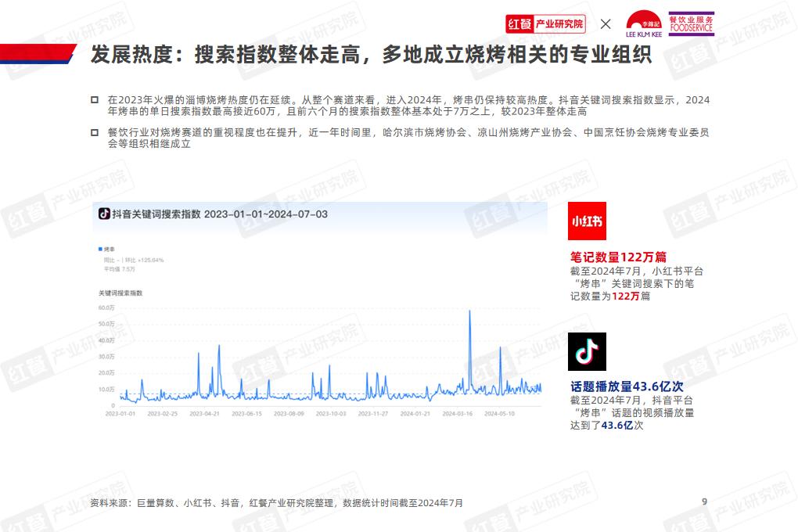Click the 餐饮业服务 Foodservice purple logo
The image size is (798, 532).
pos(691,23)
